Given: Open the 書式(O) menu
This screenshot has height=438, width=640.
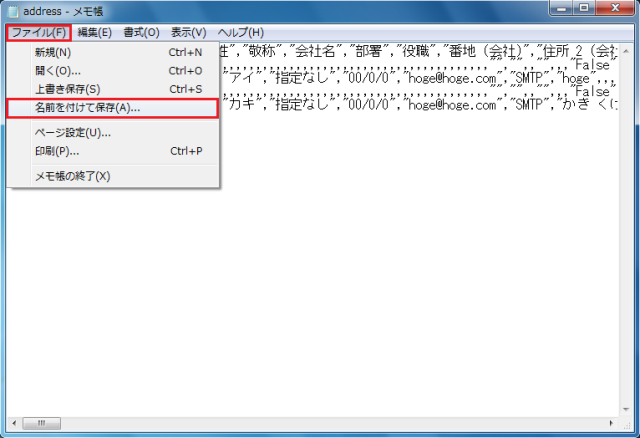Looking at the screenshot, I should tap(141, 32).
